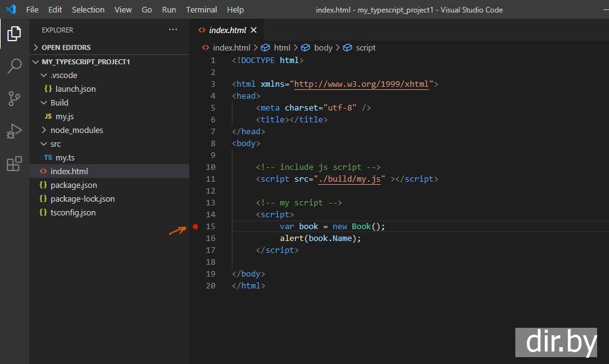The width and height of the screenshot is (609, 364).
Task: Click the Explorer more actions ellipsis
Action: tap(173, 30)
